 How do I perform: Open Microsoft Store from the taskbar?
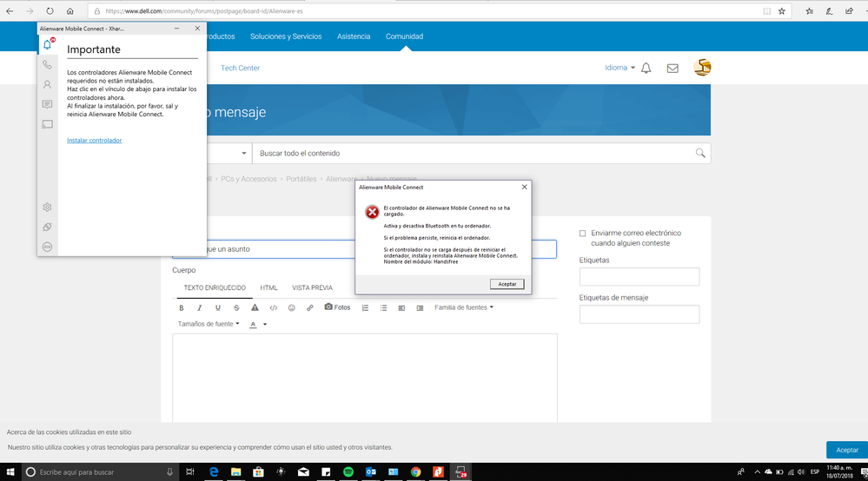(x=259, y=471)
